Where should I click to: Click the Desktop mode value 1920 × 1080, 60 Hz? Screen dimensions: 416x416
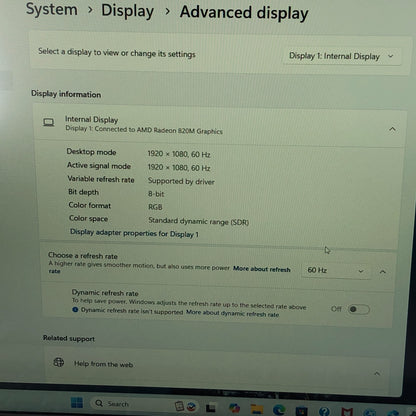tap(179, 154)
